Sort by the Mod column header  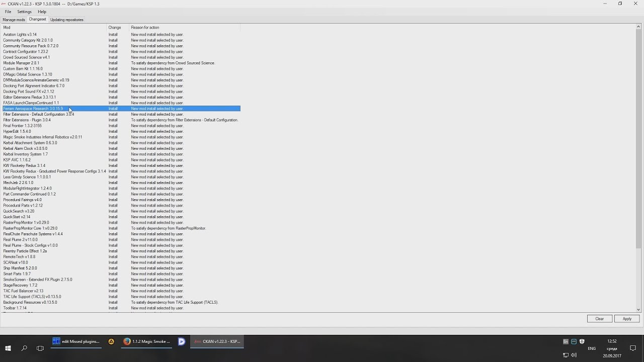click(x=54, y=28)
